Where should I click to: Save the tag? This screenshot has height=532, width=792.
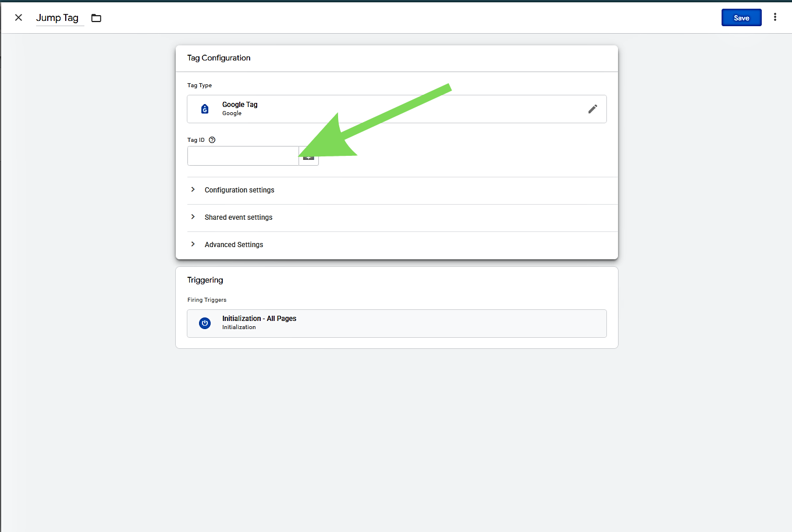tap(741, 18)
